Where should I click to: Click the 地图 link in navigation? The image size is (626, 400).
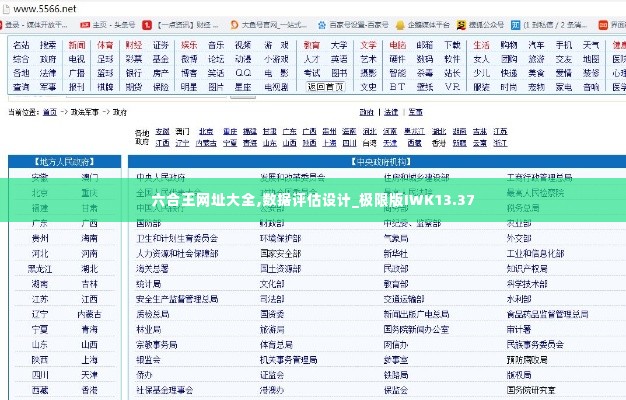pos(591,59)
